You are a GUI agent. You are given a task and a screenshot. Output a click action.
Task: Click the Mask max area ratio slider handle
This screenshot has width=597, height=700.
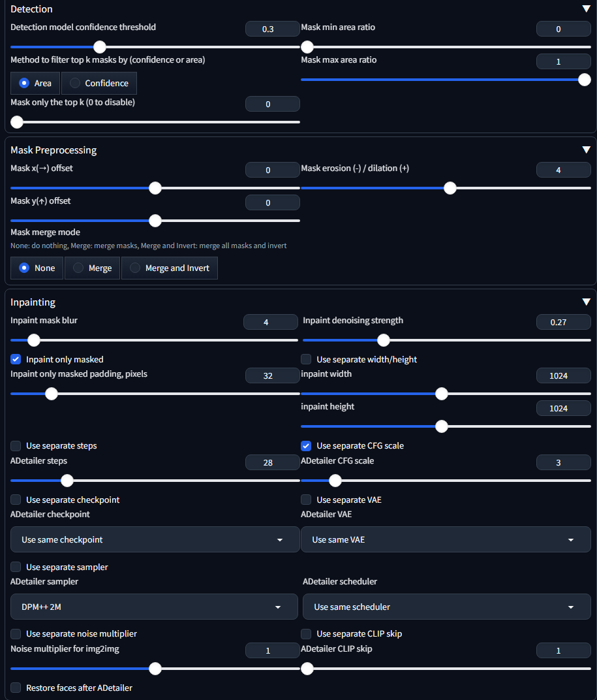585,80
